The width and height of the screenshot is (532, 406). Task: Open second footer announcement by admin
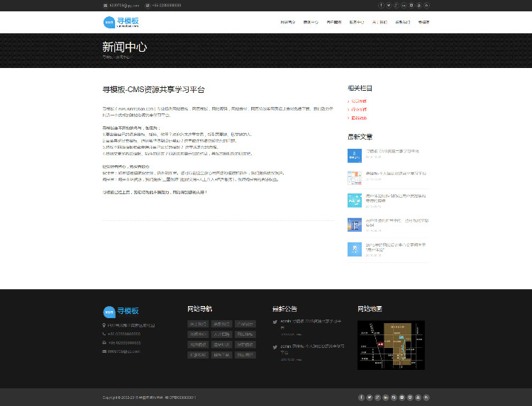point(313,349)
